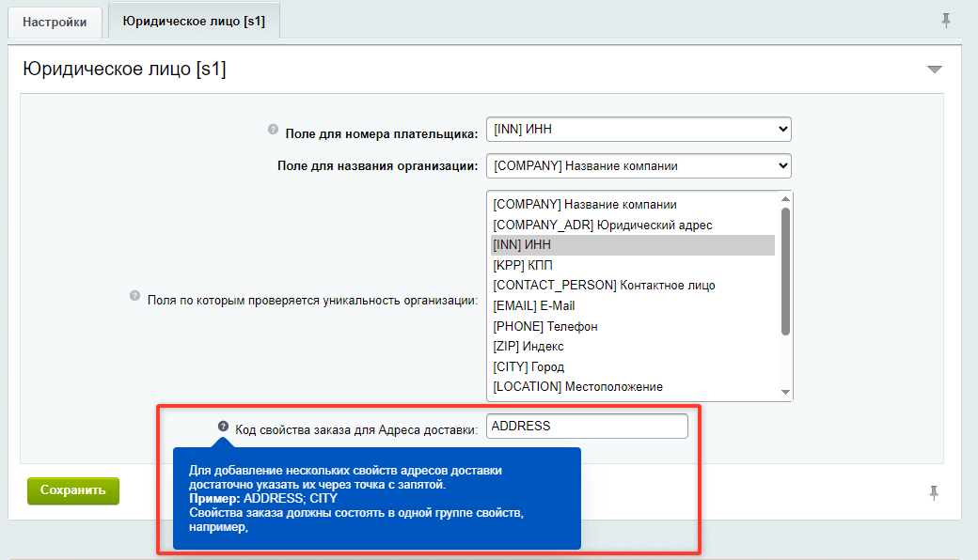Click the listbox scrollbar up arrow
This screenshot has width=978, height=560.
(785, 198)
